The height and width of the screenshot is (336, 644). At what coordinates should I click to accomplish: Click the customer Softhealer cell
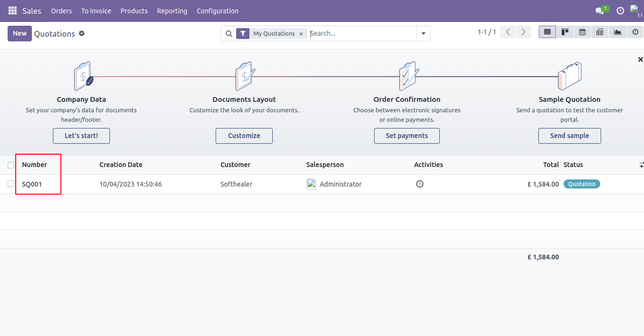pyautogui.click(x=237, y=184)
